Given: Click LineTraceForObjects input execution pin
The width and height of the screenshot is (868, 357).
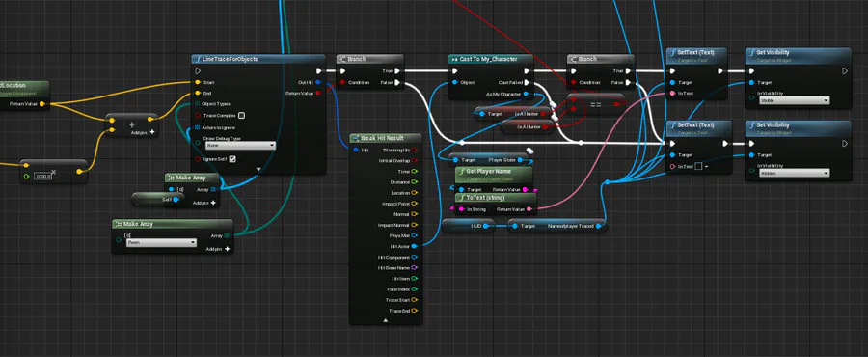Looking at the screenshot, I should coord(198,70).
